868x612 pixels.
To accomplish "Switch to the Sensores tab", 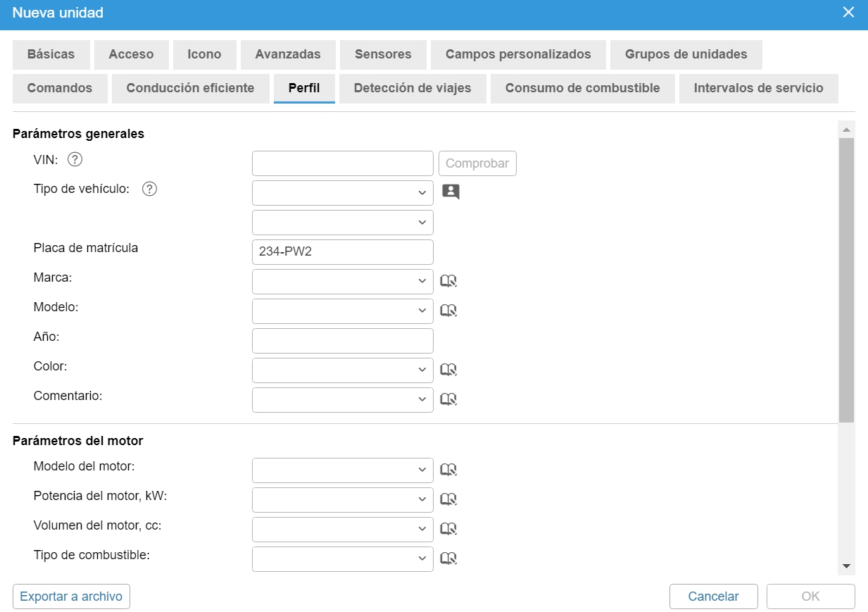I will [383, 55].
